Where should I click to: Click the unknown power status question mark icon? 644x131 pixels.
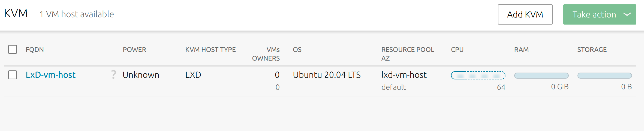click(114, 75)
